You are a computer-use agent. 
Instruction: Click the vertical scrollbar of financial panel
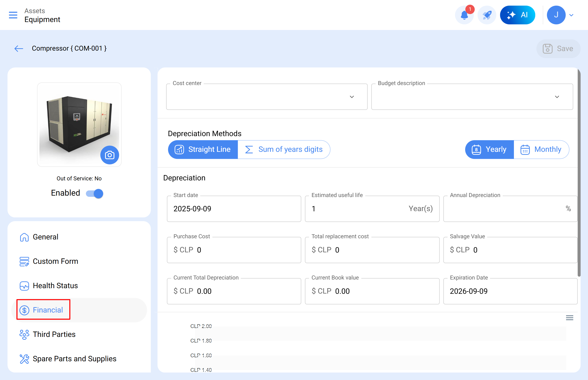(x=579, y=173)
